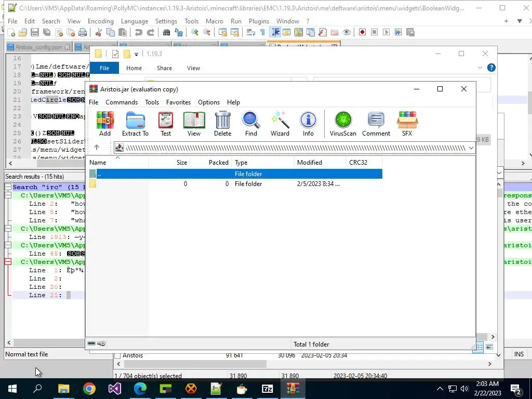Click the Delete trash icon in WinRAR
This screenshot has width=532, height=399.
(x=222, y=124)
